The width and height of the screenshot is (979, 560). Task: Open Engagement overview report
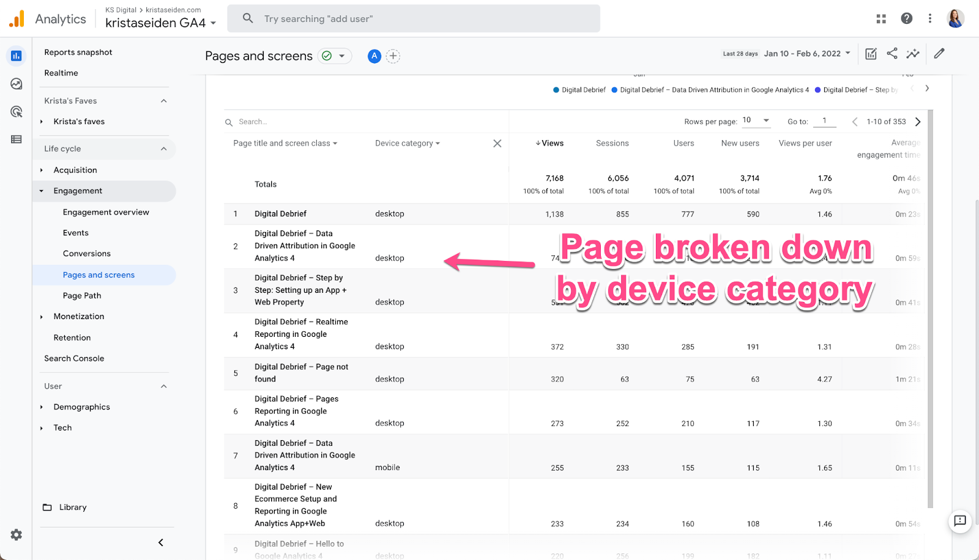pos(106,212)
